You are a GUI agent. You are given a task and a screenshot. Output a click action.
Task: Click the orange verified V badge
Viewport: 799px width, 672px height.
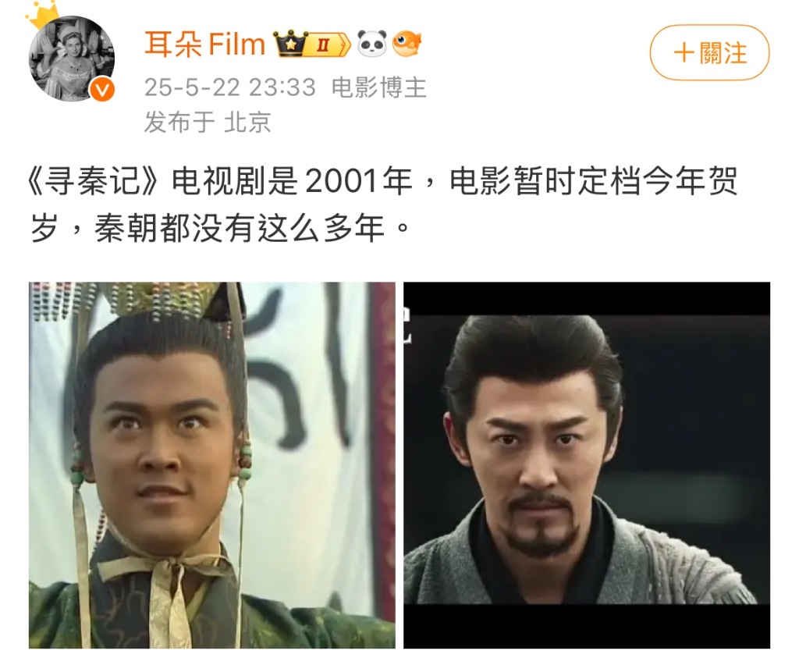pyautogui.click(x=102, y=91)
